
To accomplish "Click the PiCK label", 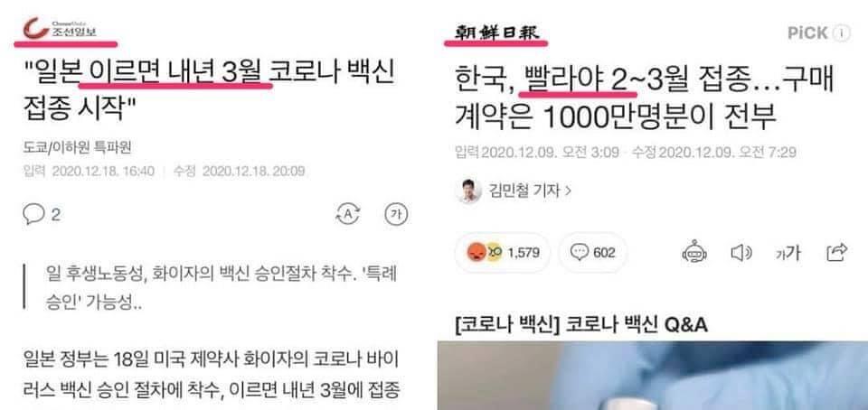I will click(807, 33).
